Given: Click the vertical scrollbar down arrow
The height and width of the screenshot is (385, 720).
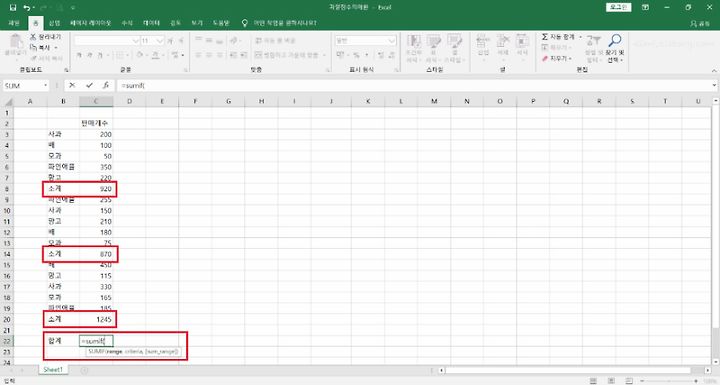Looking at the screenshot, I should [716, 362].
